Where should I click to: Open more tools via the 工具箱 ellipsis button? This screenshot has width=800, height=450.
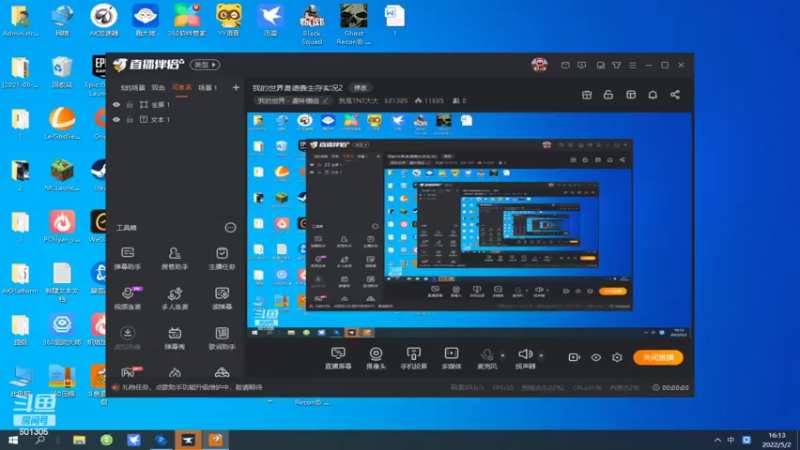231,228
